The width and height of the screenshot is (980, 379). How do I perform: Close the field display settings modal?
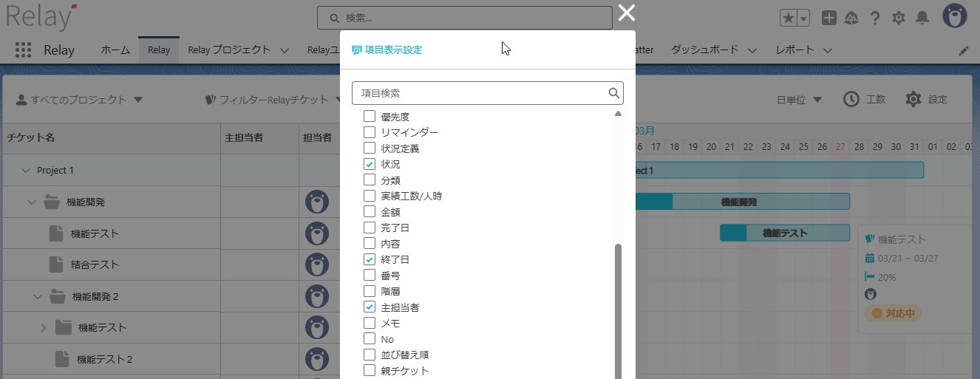point(627,13)
